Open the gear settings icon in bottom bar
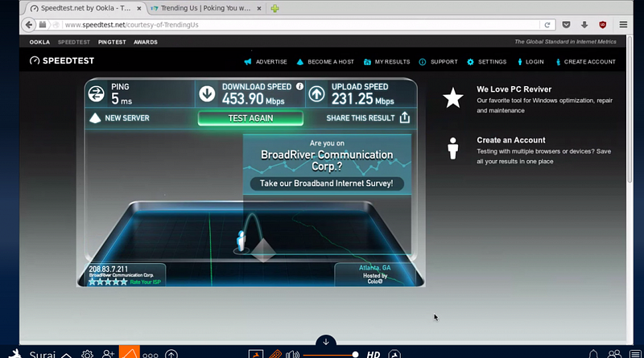Screen dimensions: 644x358 (87, 354)
